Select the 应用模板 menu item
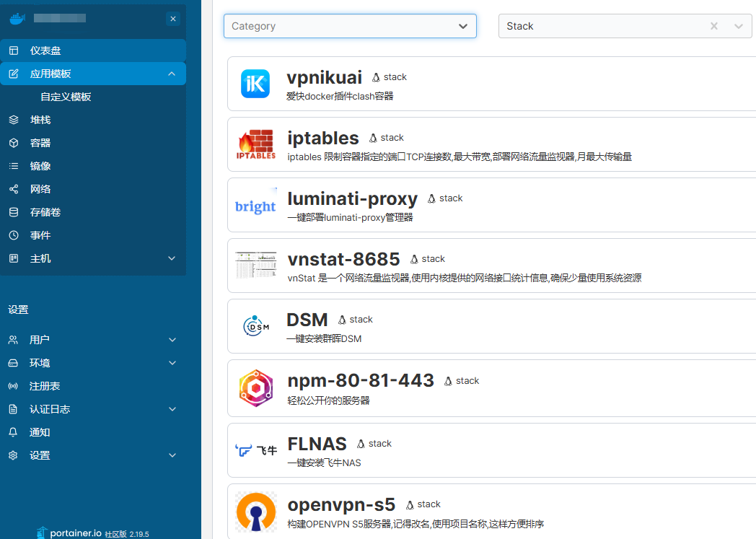The width and height of the screenshot is (756, 539). point(93,74)
